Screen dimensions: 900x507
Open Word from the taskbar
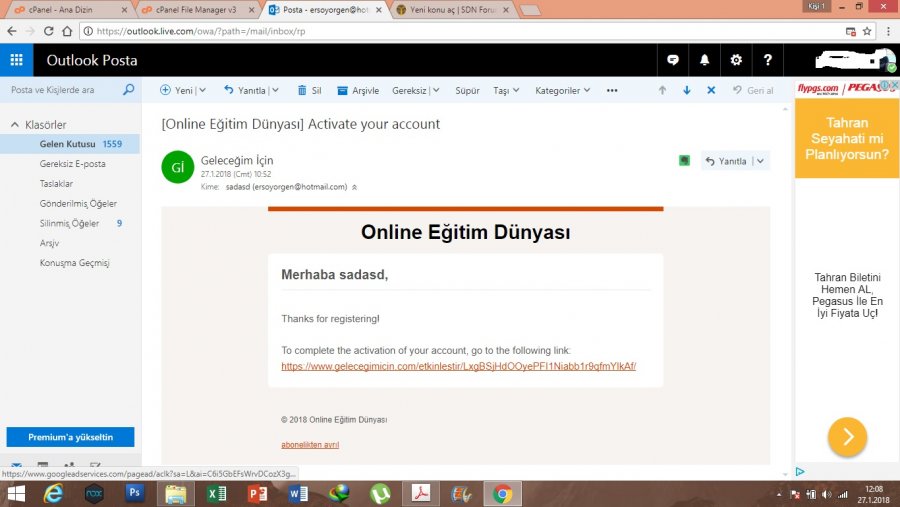(298, 494)
